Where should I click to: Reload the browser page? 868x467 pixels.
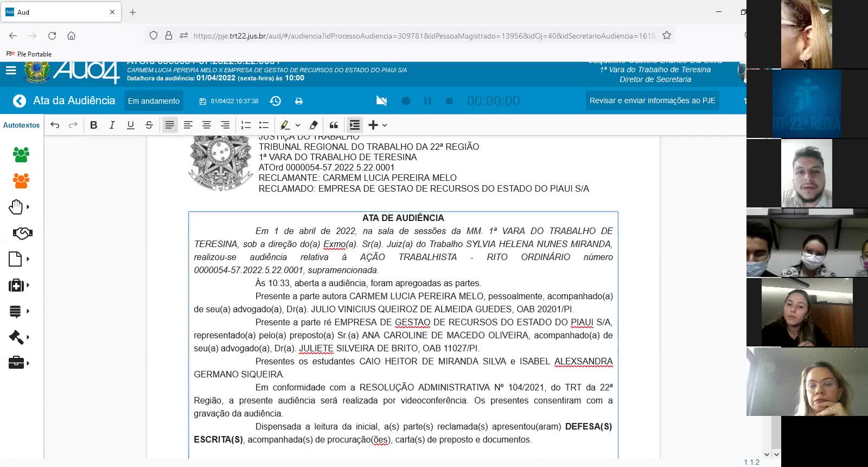pyautogui.click(x=52, y=36)
